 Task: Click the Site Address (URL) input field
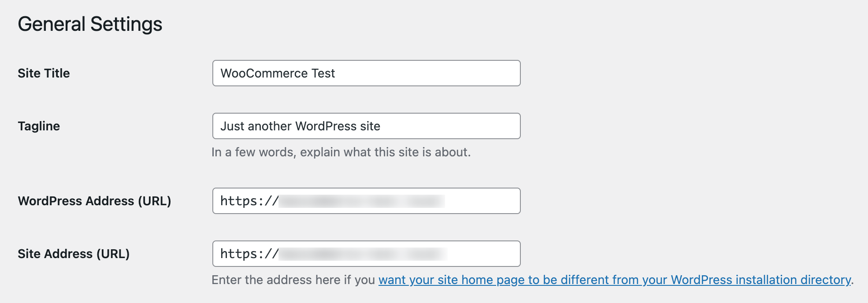pyautogui.click(x=366, y=254)
